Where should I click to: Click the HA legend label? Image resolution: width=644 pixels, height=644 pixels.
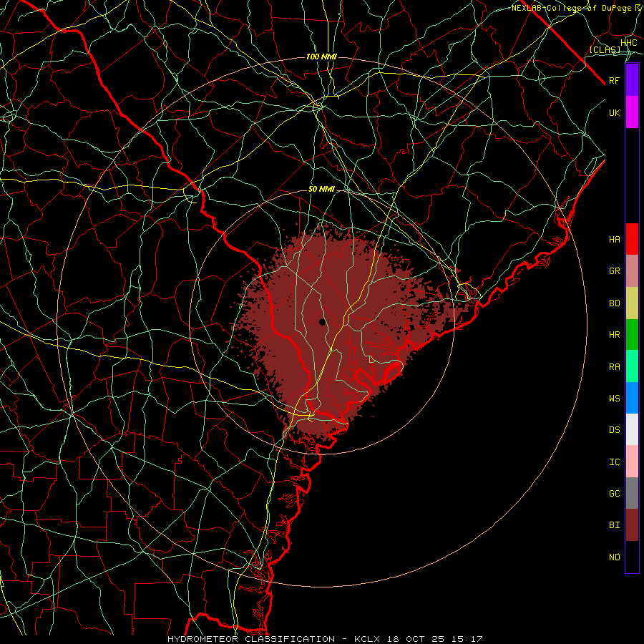click(x=614, y=240)
